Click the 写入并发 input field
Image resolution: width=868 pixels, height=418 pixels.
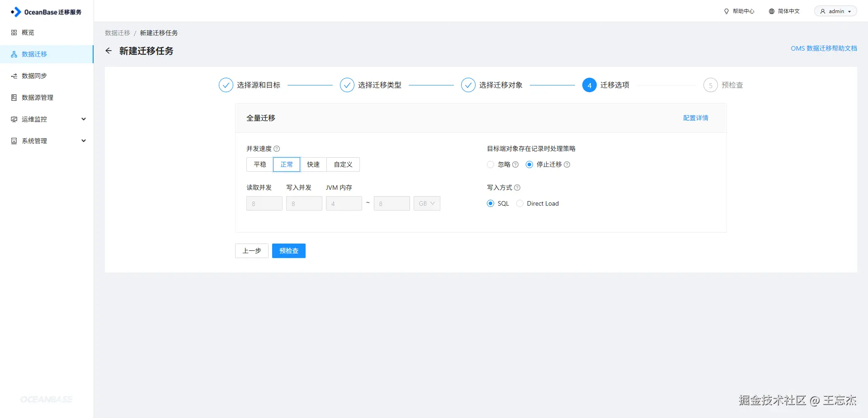[304, 203]
